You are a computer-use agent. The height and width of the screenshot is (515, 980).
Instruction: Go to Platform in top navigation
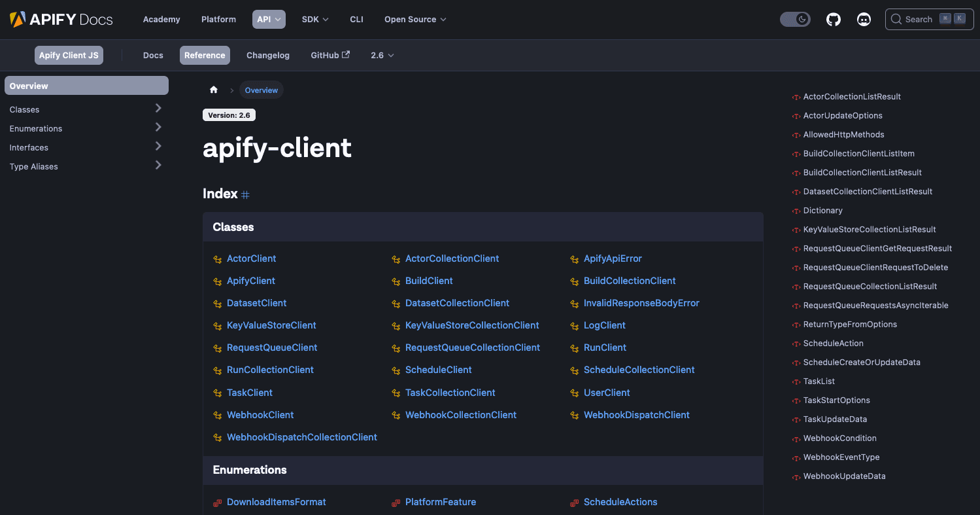pyautogui.click(x=218, y=19)
